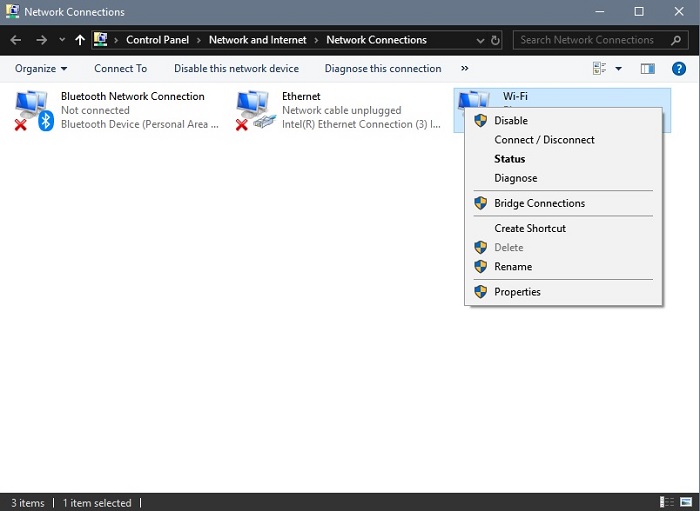Viewport: 700px width, 511px height.
Task: Select Properties in the context menu
Action: (517, 292)
